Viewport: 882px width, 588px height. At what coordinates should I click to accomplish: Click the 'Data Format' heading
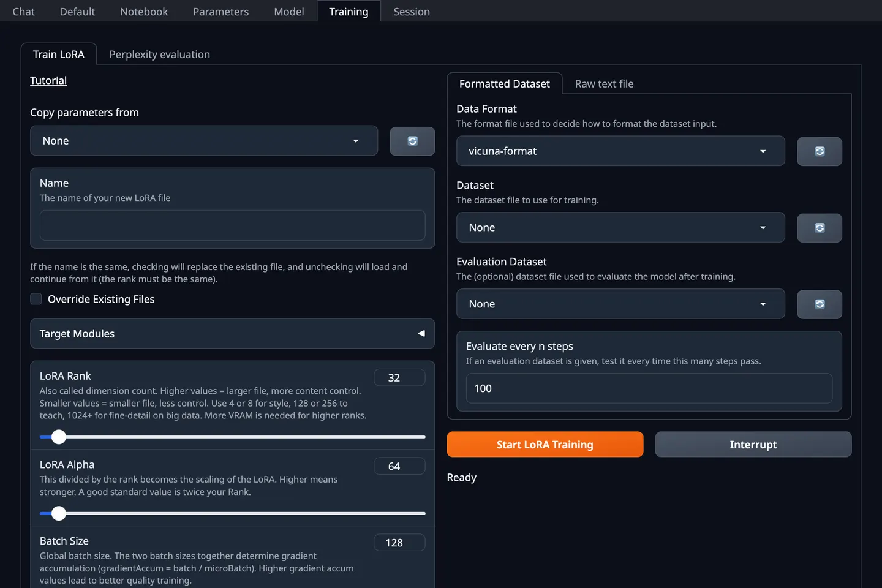(x=487, y=109)
